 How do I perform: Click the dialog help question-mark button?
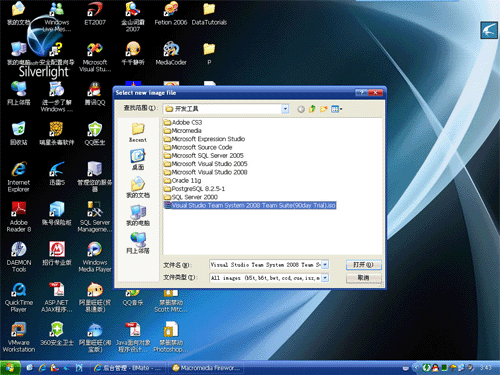pos(361,93)
